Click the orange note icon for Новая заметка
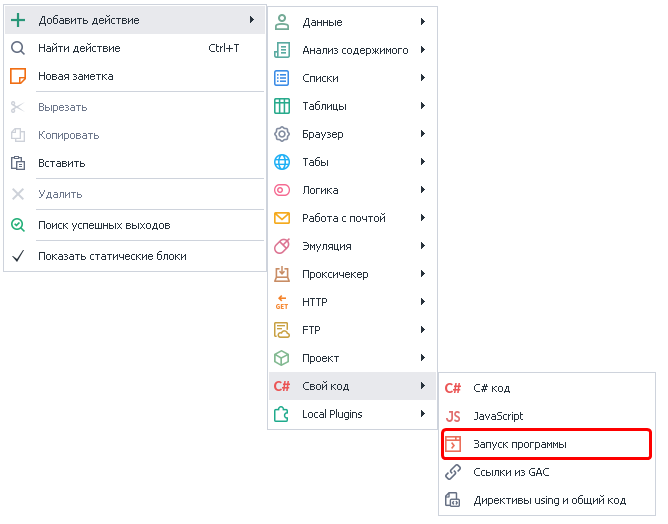The height and width of the screenshot is (524, 668). 18,76
